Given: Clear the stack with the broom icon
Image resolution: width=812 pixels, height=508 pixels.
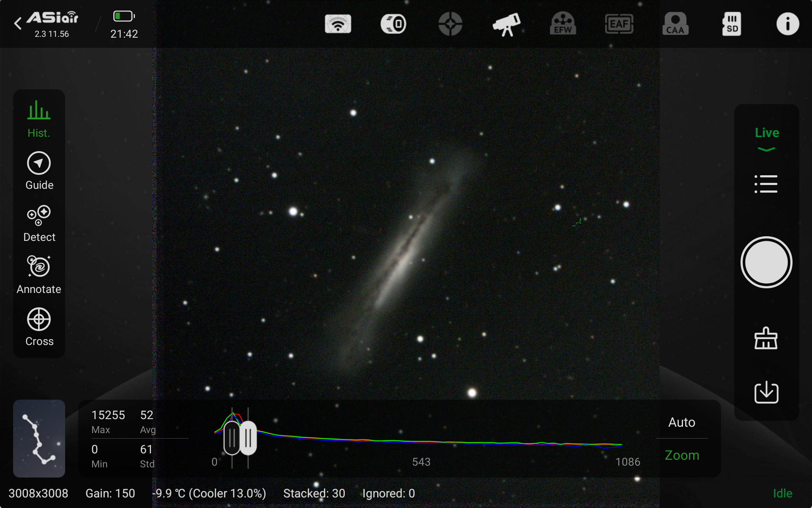Looking at the screenshot, I should tap(766, 338).
